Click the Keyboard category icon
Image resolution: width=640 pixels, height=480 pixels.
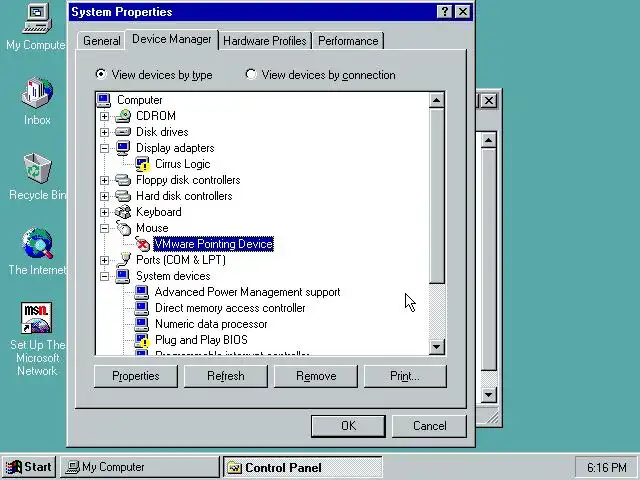click(122, 212)
